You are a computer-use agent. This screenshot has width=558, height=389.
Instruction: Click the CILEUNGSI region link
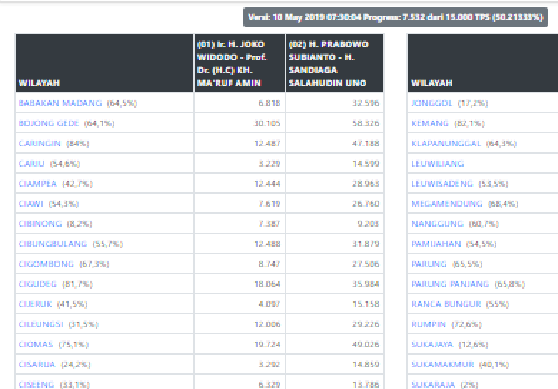coord(41,324)
